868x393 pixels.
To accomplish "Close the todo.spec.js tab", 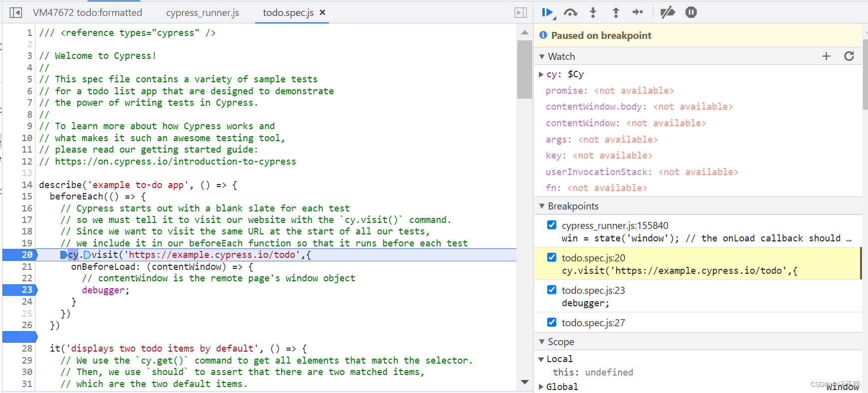I will [323, 12].
